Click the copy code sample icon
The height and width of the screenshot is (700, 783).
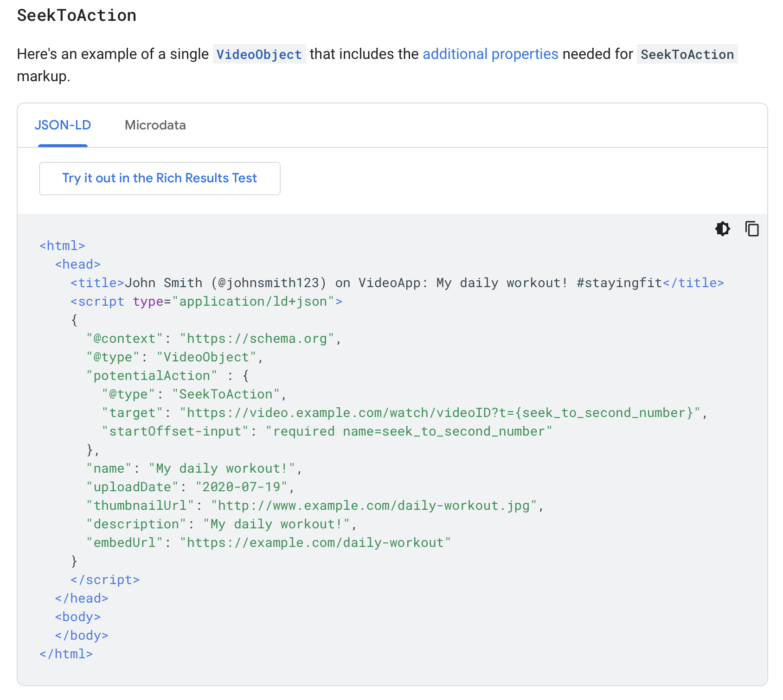751,229
